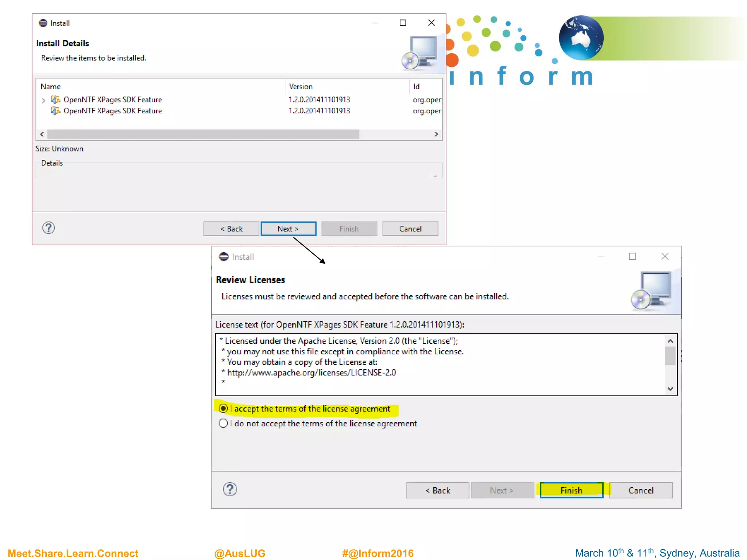Click Cancel in Review Licenses dialog

pos(640,490)
